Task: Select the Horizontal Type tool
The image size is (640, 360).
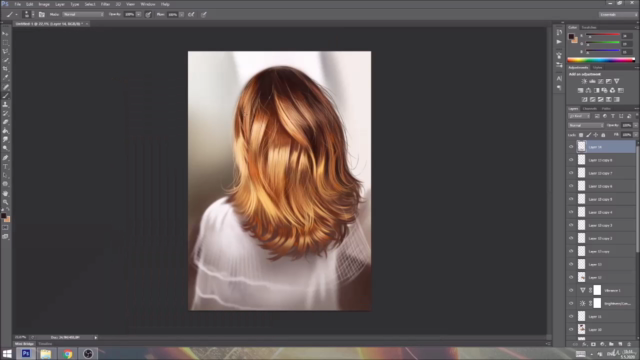Action: point(5,167)
